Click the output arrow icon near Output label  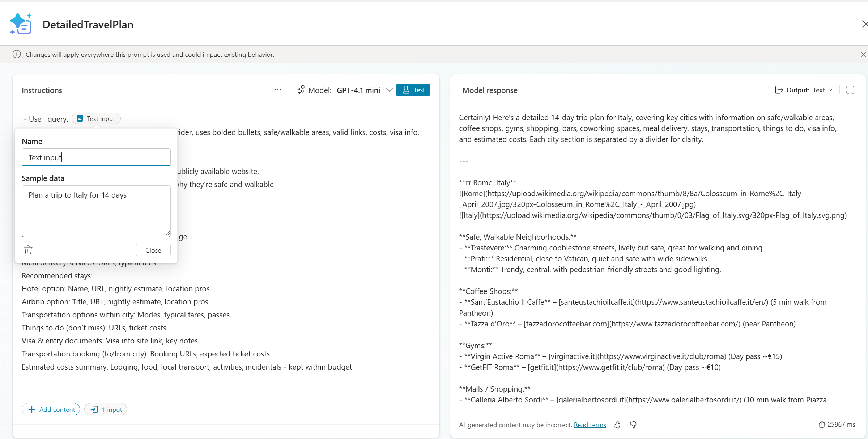point(778,90)
